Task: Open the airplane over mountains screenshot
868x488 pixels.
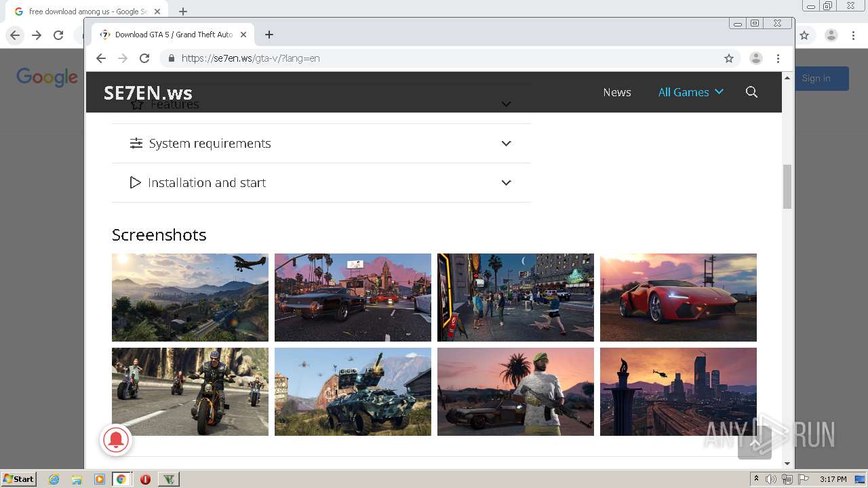Action: tap(190, 298)
